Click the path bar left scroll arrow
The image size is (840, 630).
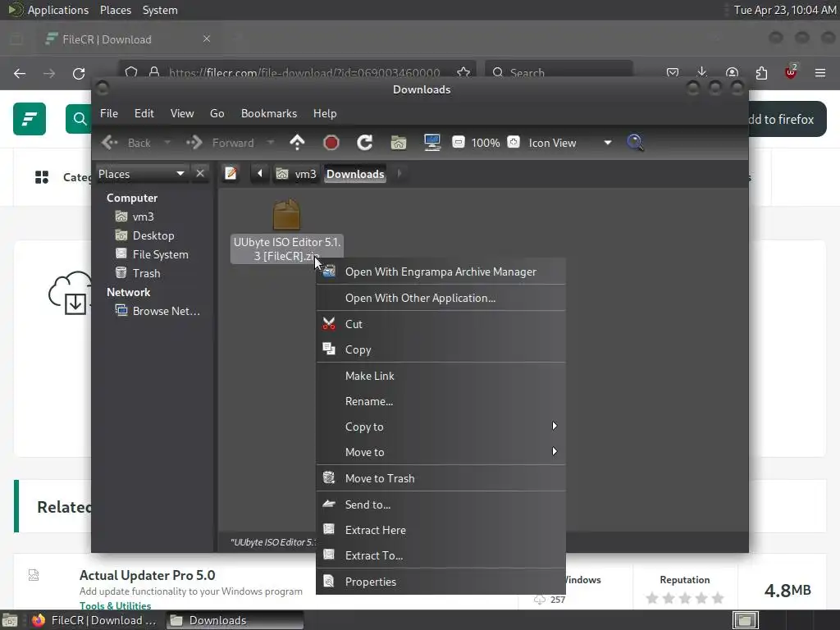pyautogui.click(x=260, y=174)
